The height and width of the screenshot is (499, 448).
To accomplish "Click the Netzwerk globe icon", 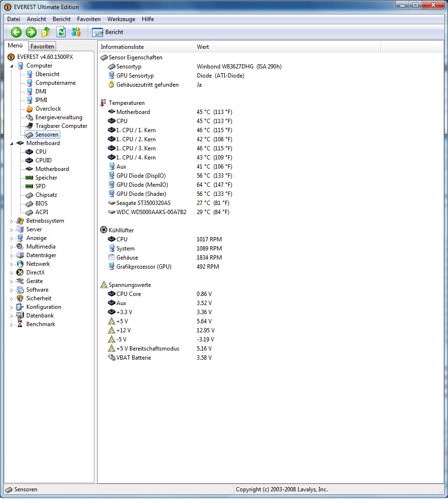I will click(x=20, y=264).
